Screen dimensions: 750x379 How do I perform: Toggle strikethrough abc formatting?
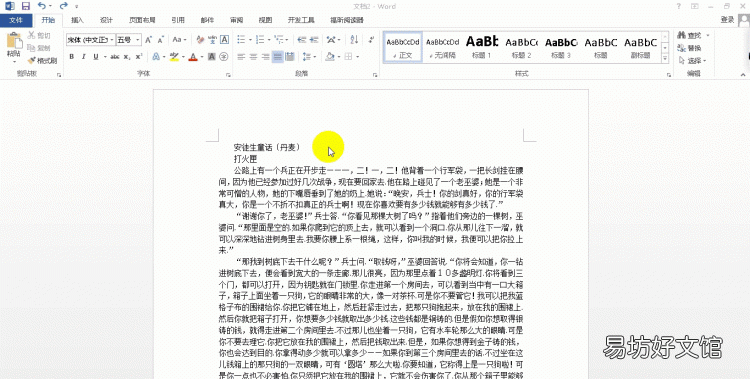pos(115,57)
